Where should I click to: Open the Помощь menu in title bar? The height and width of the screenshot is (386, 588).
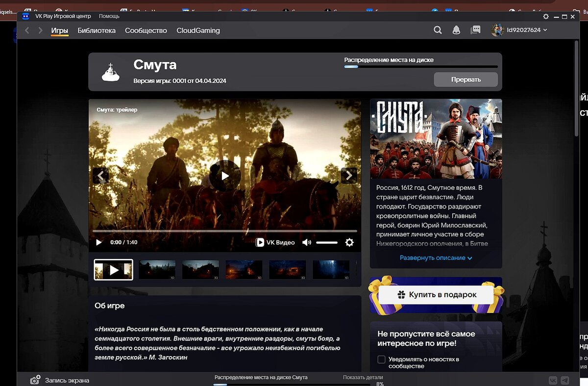tap(109, 16)
